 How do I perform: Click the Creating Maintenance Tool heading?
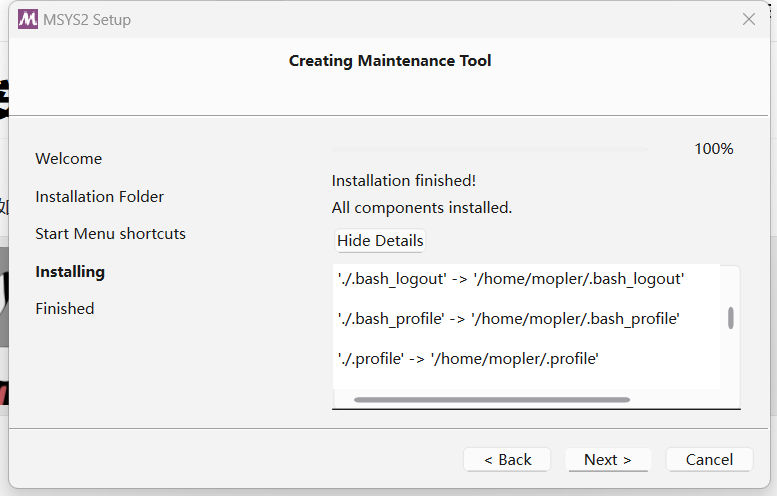click(x=390, y=61)
